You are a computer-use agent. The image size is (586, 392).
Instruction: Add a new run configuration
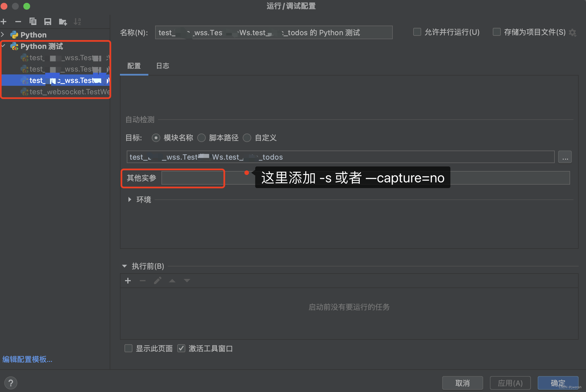point(4,22)
